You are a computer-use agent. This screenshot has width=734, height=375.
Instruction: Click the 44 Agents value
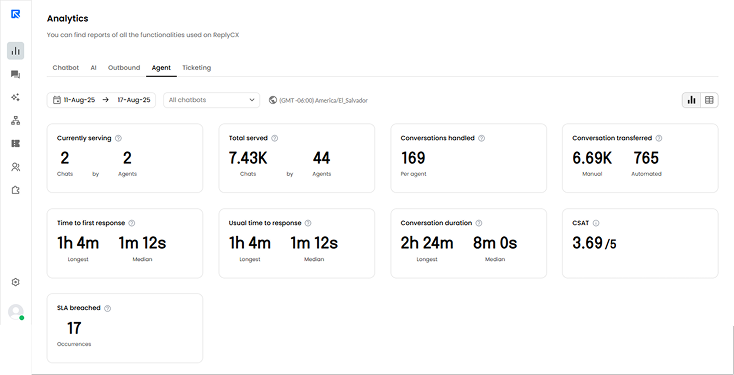pyautogui.click(x=322, y=158)
